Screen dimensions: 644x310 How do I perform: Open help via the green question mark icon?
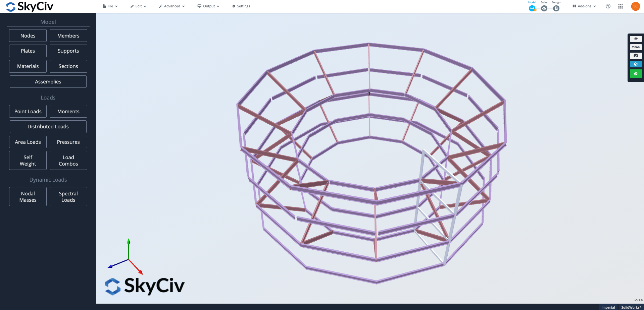coord(636,73)
